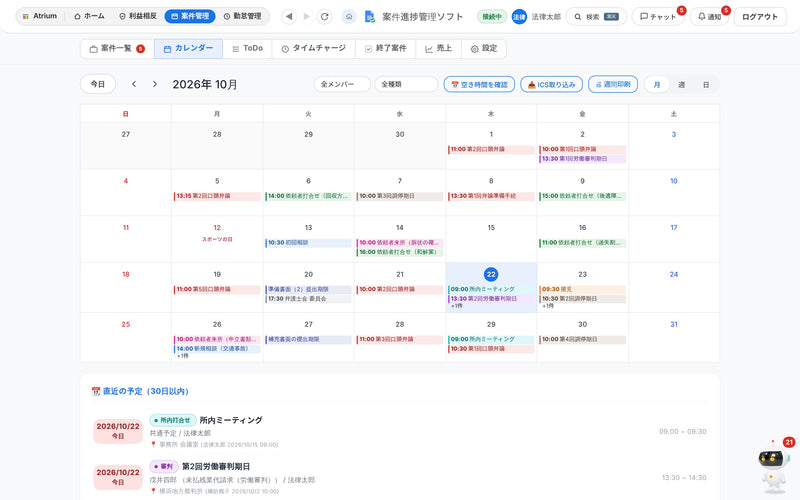The image size is (800, 500).
Task: Expand +1件 more events on October 26
Action: pos(183,356)
